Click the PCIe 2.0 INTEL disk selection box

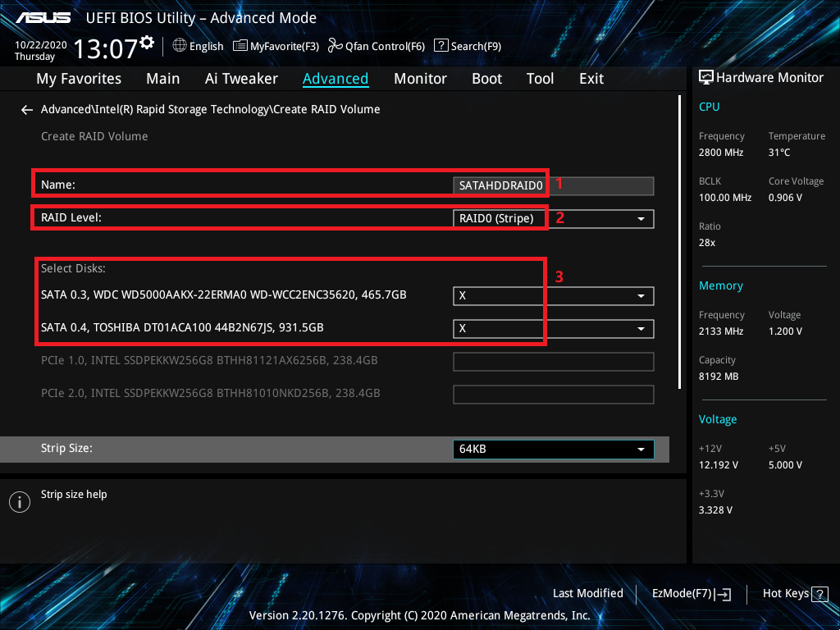(553, 394)
